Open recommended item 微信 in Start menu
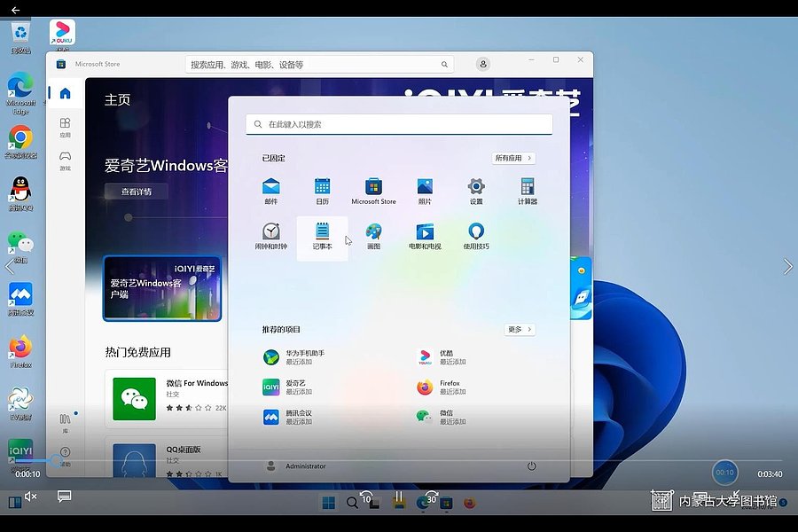798x532 pixels. click(442, 417)
